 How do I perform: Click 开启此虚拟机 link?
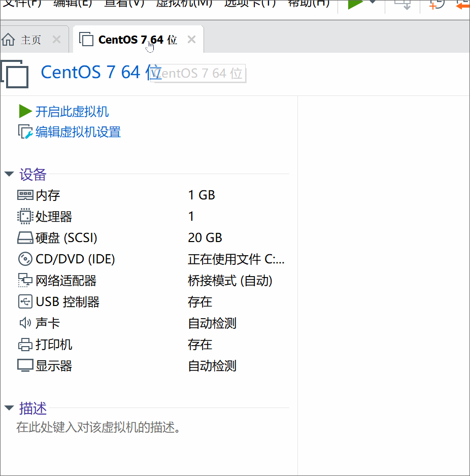(x=72, y=112)
